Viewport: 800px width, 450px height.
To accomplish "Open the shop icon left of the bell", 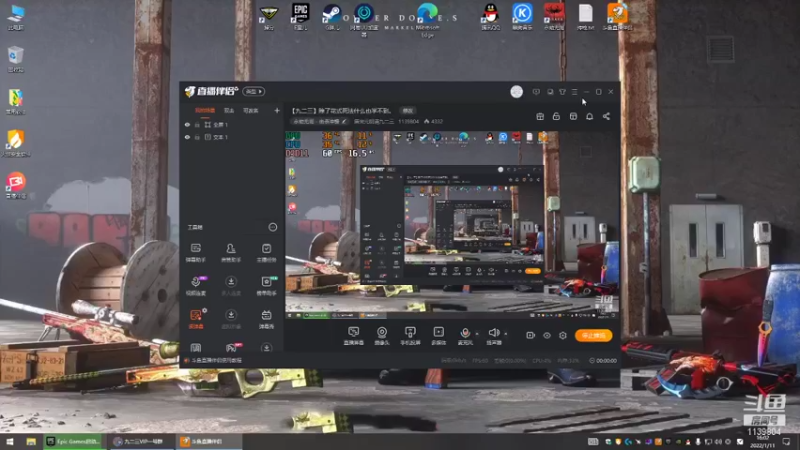I will point(573,116).
